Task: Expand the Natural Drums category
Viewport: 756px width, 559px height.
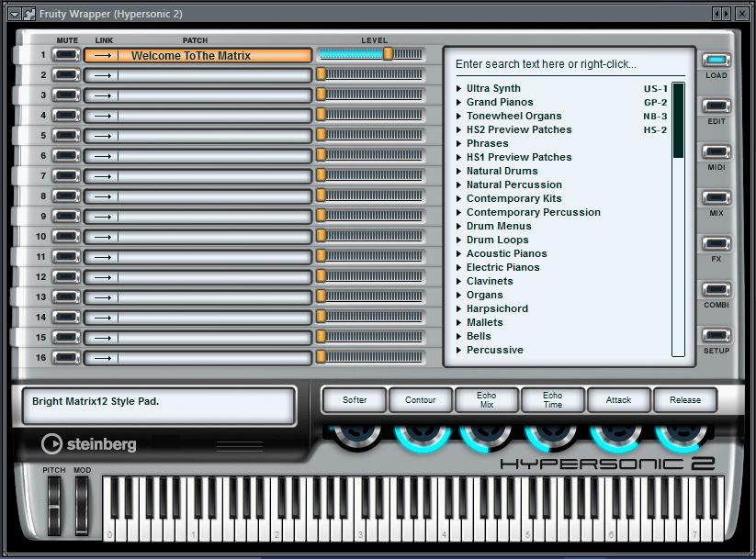Action: (459, 171)
